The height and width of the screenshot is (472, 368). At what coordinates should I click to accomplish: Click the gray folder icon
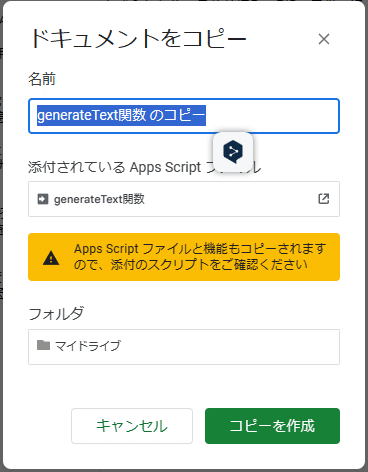[x=43, y=345]
